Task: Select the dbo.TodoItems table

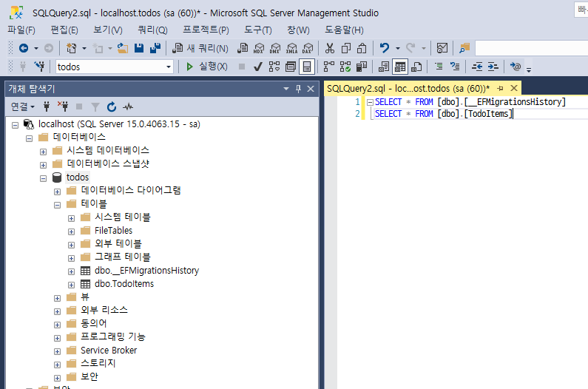Action: coord(124,284)
